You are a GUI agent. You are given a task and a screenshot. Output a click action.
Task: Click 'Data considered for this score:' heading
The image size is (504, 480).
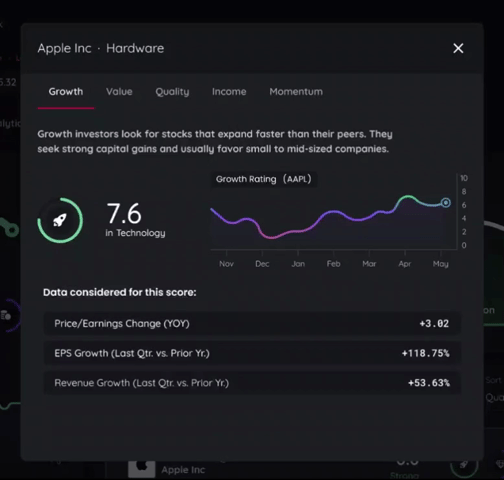click(120, 292)
